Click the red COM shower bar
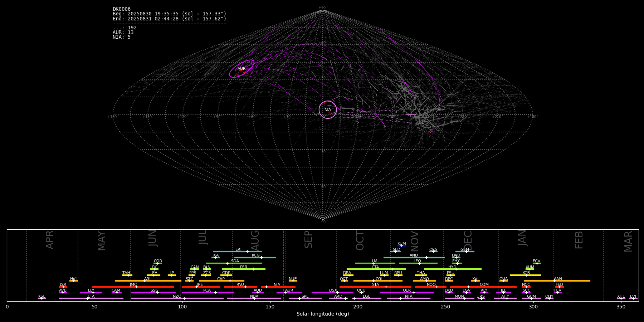Viewport: 644px width, 322px height. click(x=483, y=287)
